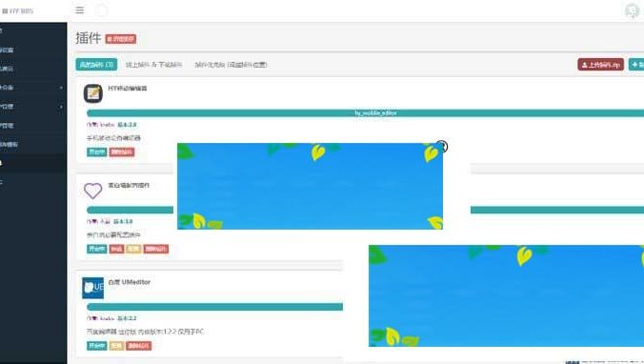Image resolution: width=644 pixels, height=364 pixels.
Task: Click the red delete button in UMeditor card
Action: tap(139, 346)
